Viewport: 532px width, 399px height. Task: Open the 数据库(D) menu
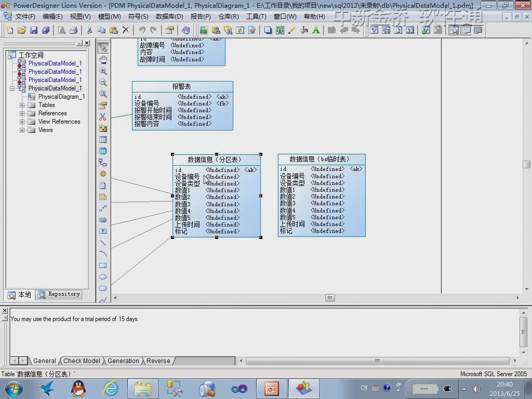click(x=169, y=17)
